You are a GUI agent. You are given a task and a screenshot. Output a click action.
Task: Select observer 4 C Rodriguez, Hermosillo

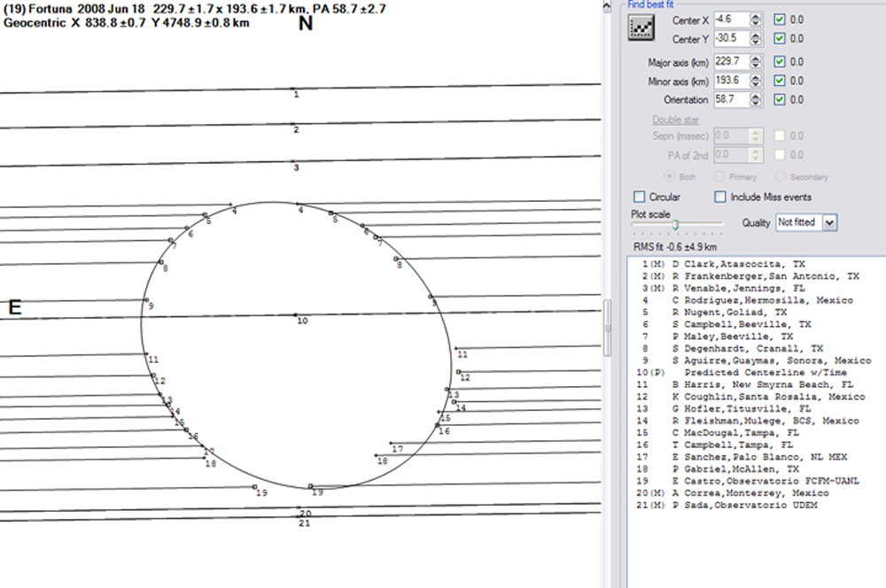[x=744, y=300]
